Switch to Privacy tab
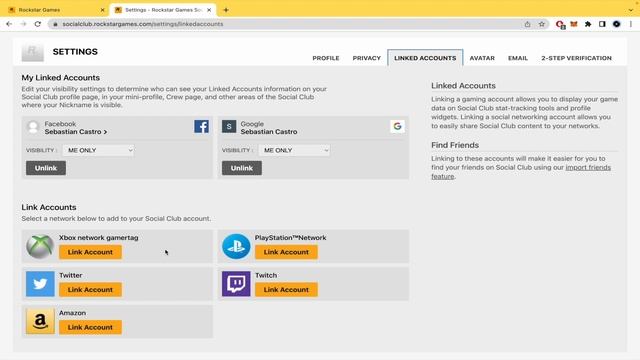The width and height of the screenshot is (640, 360). pos(367,58)
